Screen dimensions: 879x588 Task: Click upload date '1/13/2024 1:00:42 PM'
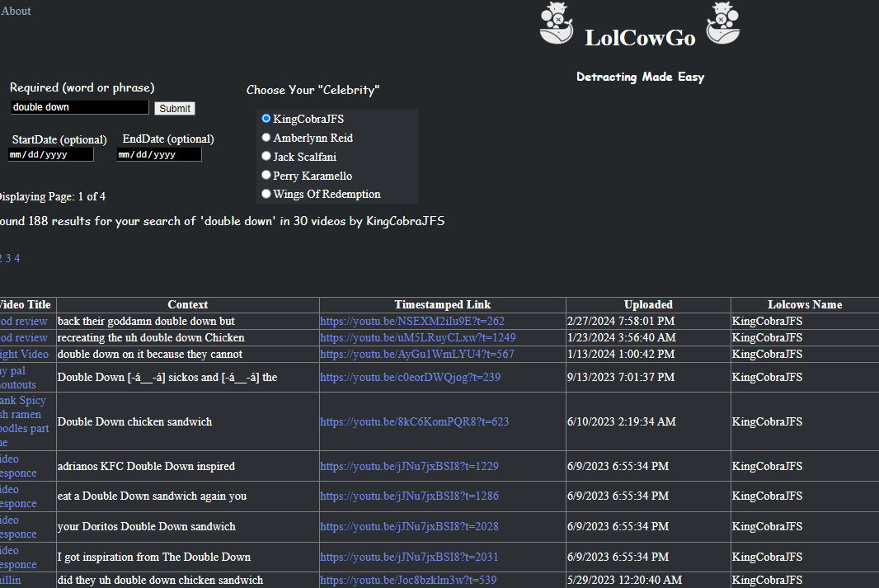point(621,355)
